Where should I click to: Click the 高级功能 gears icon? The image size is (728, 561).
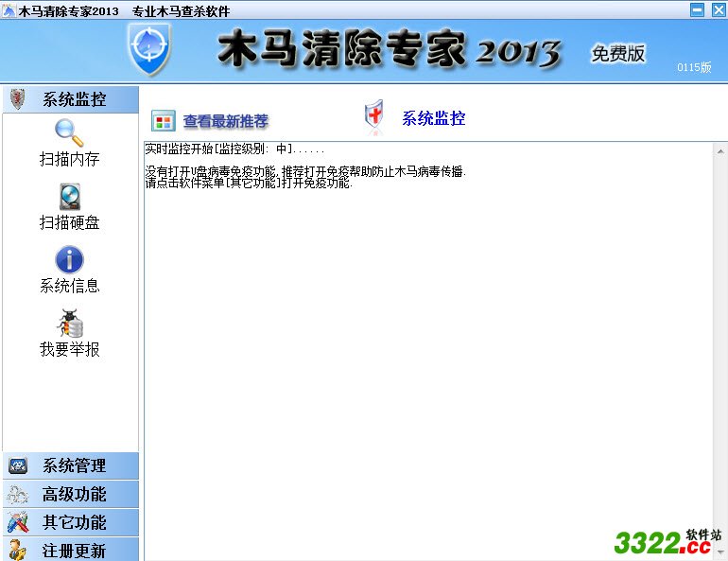pyautogui.click(x=18, y=494)
